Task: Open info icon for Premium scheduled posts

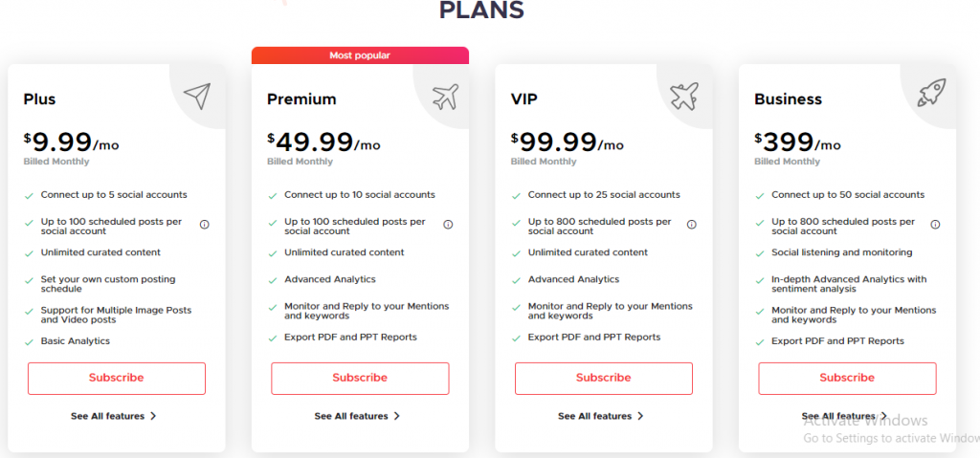Action: coord(448,225)
